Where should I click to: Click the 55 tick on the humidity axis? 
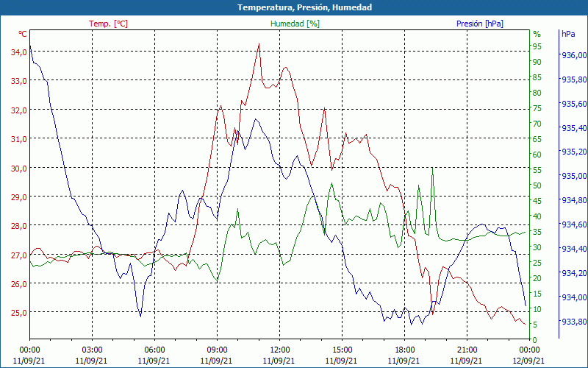(537, 170)
